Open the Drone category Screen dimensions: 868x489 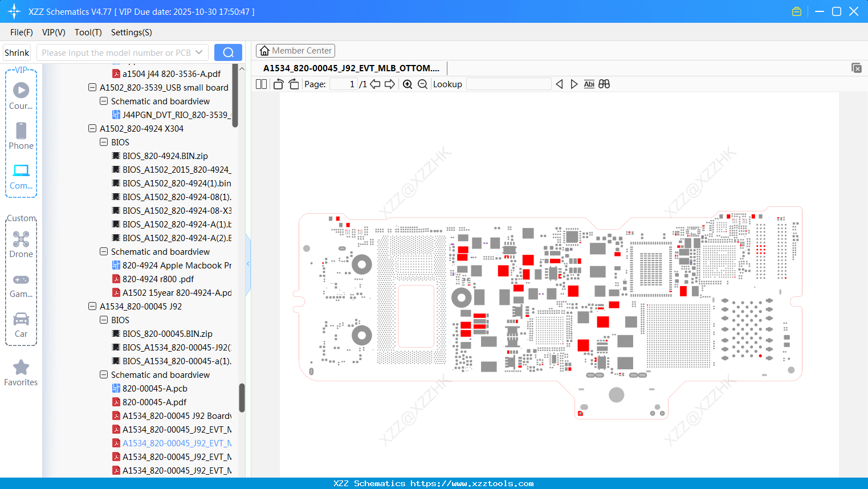(21, 244)
